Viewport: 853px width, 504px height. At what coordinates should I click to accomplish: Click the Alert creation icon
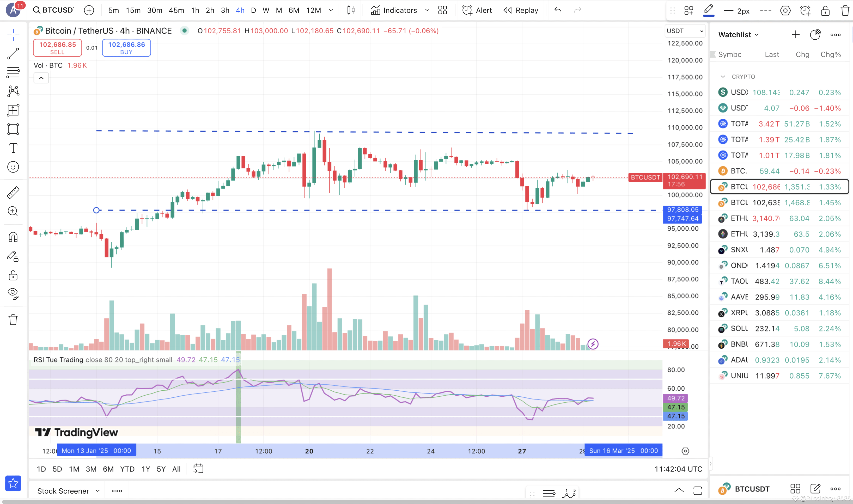[x=467, y=10]
